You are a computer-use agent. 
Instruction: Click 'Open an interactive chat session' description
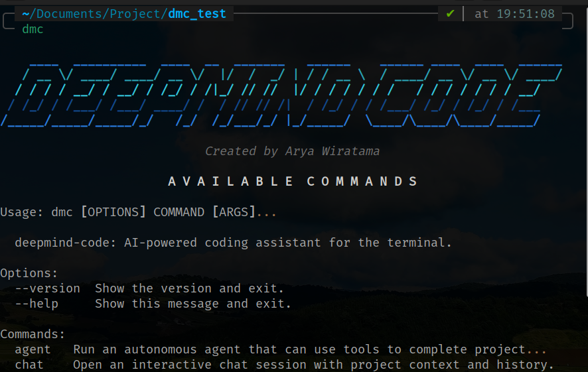(313, 365)
